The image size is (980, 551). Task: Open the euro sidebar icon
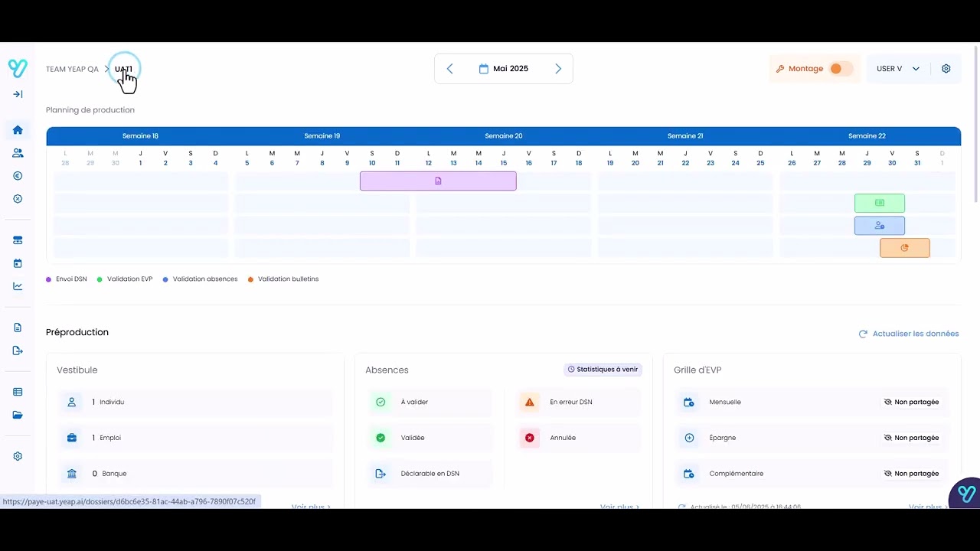tap(18, 176)
